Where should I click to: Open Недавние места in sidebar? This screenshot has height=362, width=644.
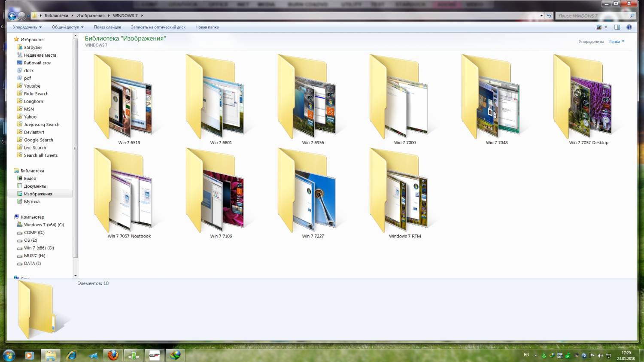[x=40, y=55]
